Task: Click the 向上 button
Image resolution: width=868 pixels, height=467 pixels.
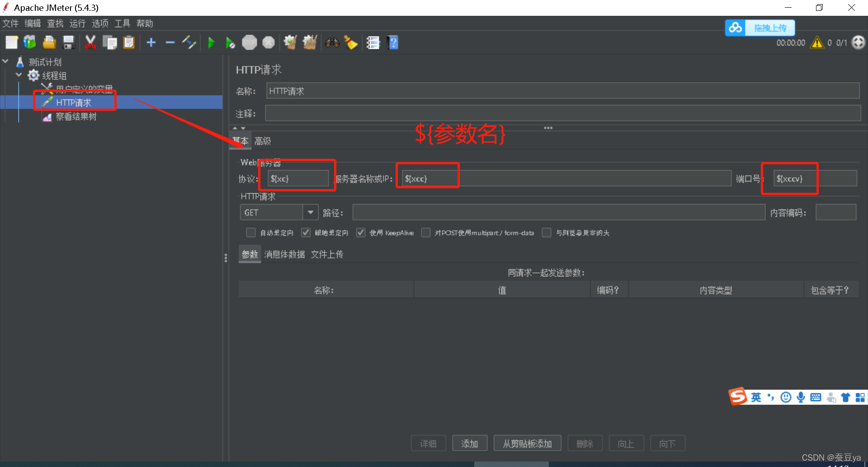Action: pyautogui.click(x=626, y=443)
